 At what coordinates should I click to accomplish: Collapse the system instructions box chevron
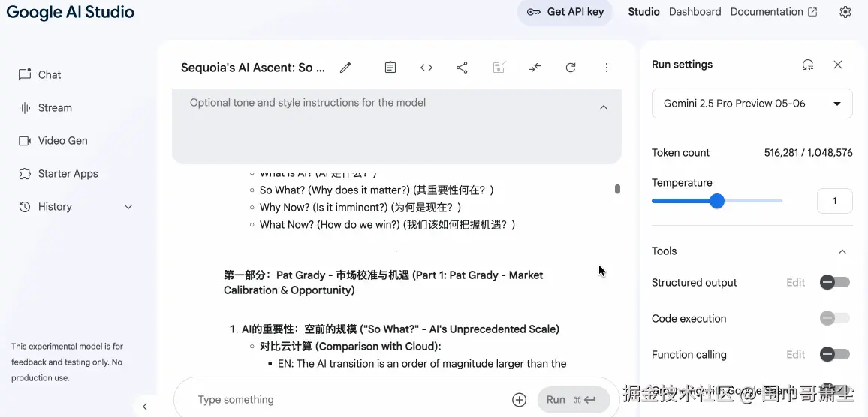[x=604, y=107]
